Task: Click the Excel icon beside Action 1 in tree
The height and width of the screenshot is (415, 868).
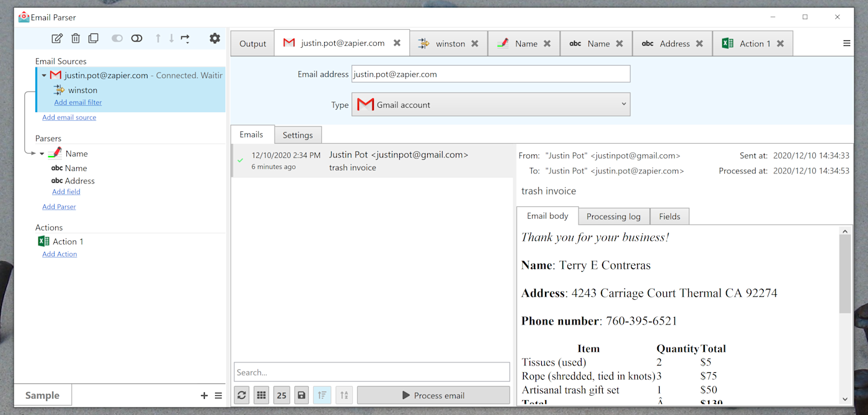Action: tap(43, 242)
